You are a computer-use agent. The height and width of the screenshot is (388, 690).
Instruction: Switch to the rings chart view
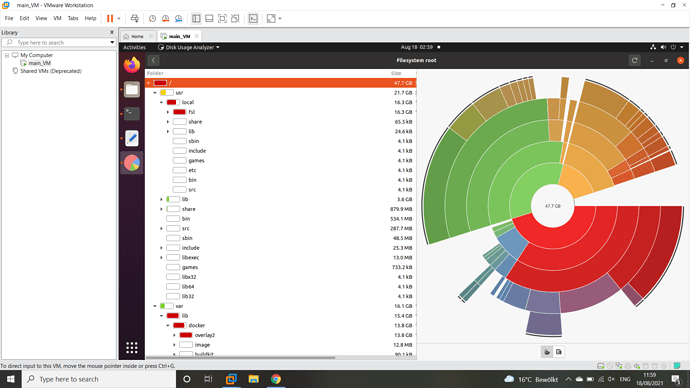tap(547, 352)
